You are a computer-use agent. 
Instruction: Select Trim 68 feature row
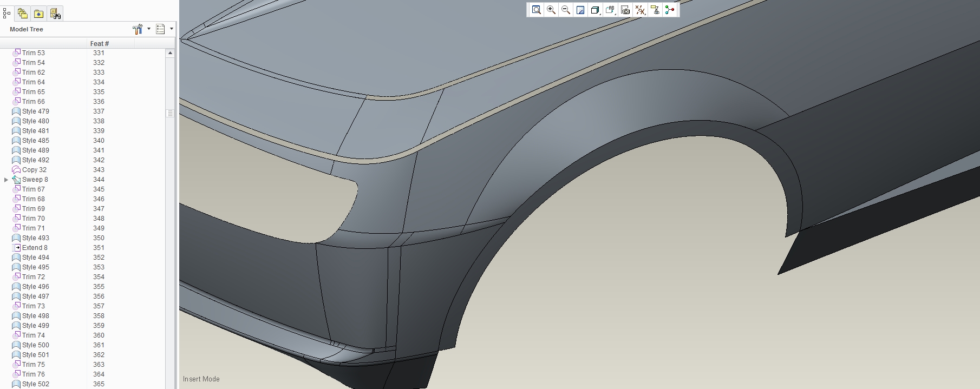tap(34, 199)
